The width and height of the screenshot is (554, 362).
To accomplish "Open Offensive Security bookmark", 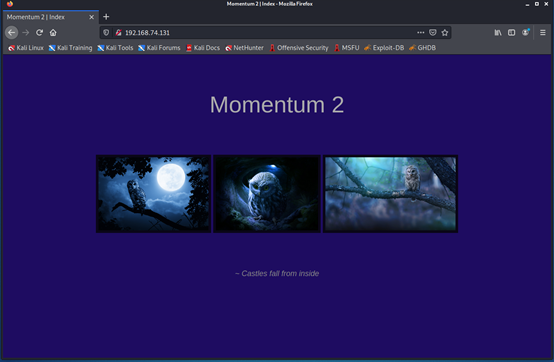I will (299, 48).
